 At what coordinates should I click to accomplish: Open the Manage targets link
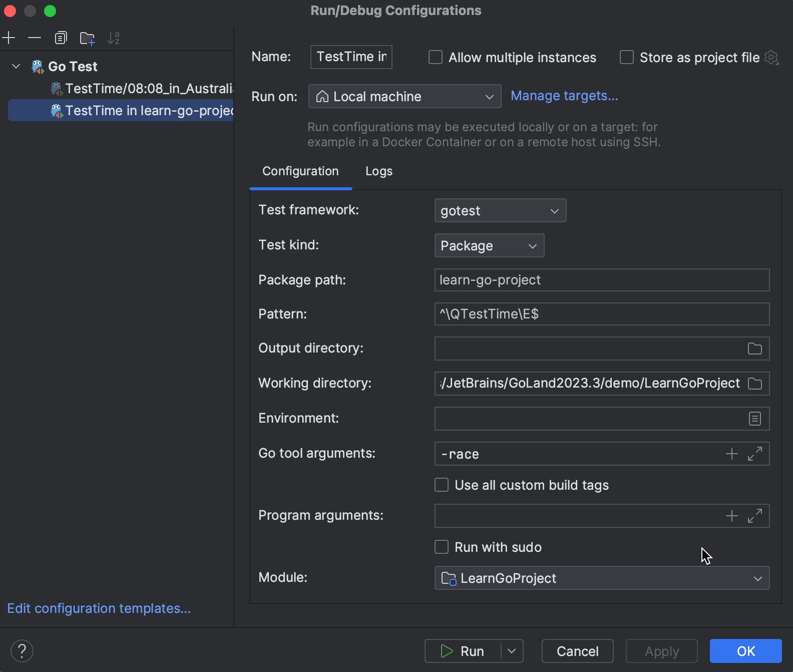coord(564,96)
